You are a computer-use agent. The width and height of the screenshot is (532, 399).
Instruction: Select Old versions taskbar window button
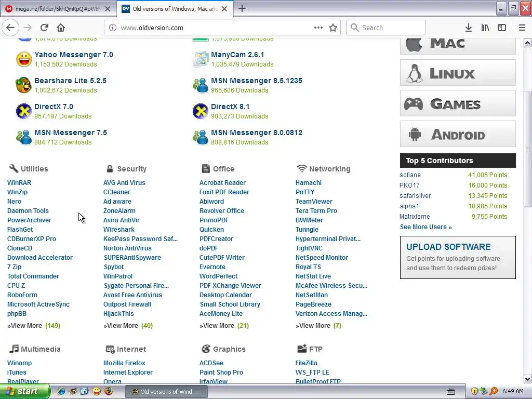166,392
